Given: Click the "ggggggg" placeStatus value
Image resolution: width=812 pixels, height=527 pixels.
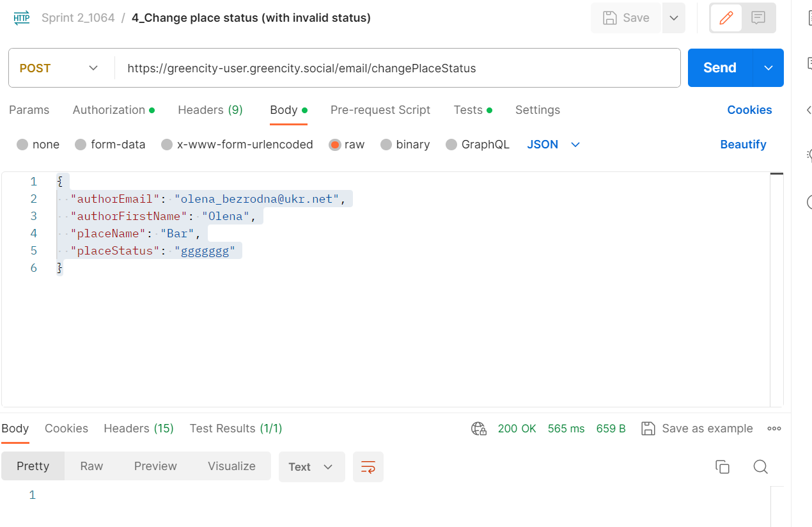Looking at the screenshot, I should coord(205,251).
